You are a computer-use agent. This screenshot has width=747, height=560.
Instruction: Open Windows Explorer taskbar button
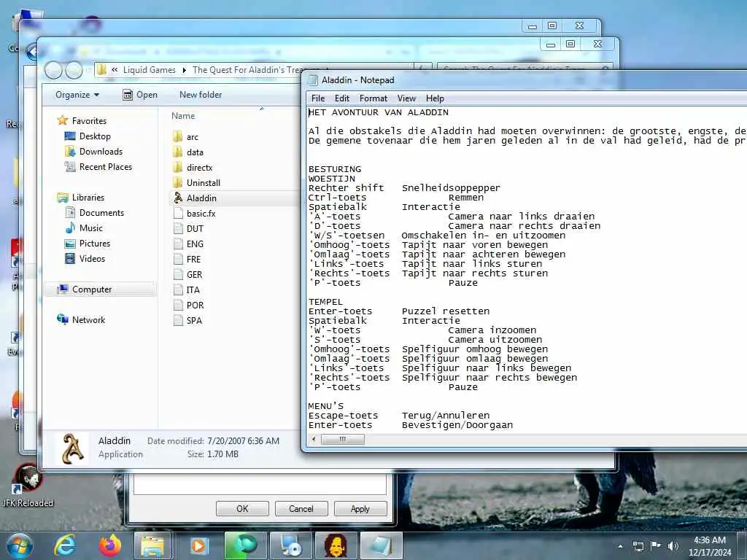[152, 545]
